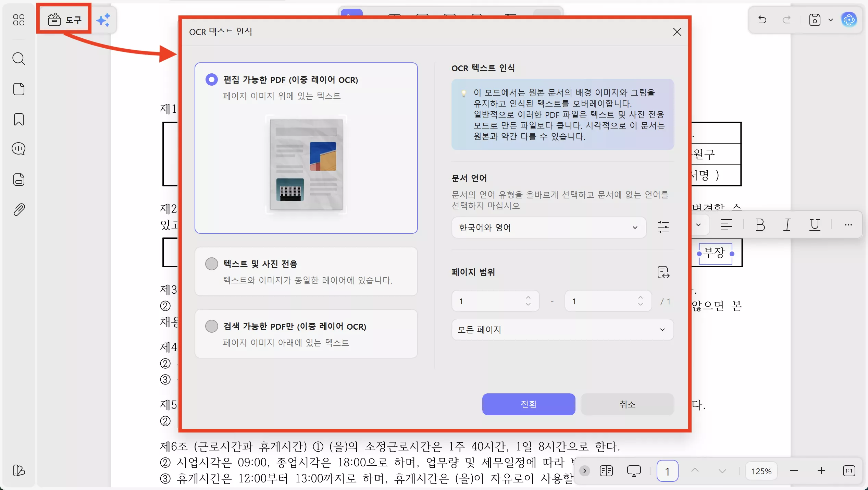Switch to the font alignment dropdown
This screenshot has width=868, height=490.
tap(727, 225)
